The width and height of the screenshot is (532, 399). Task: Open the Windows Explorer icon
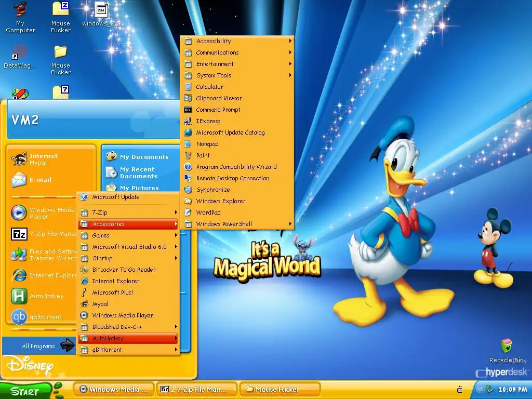click(188, 201)
